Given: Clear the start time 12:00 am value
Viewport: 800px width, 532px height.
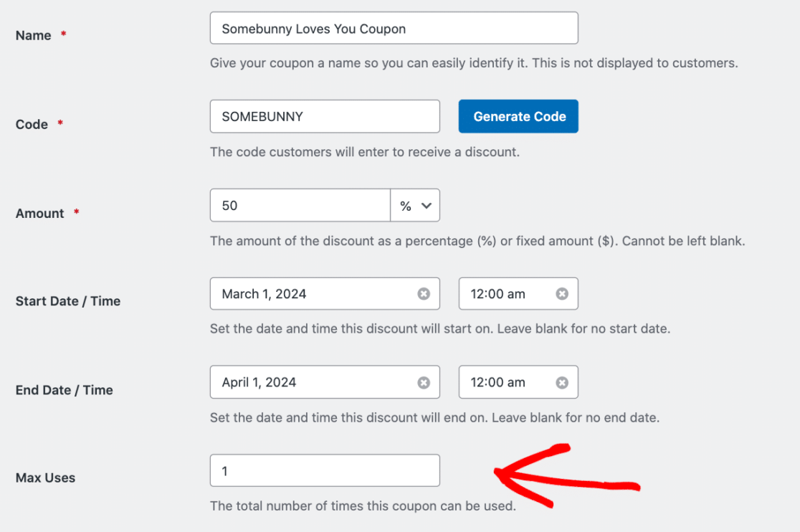Looking at the screenshot, I should point(562,294).
